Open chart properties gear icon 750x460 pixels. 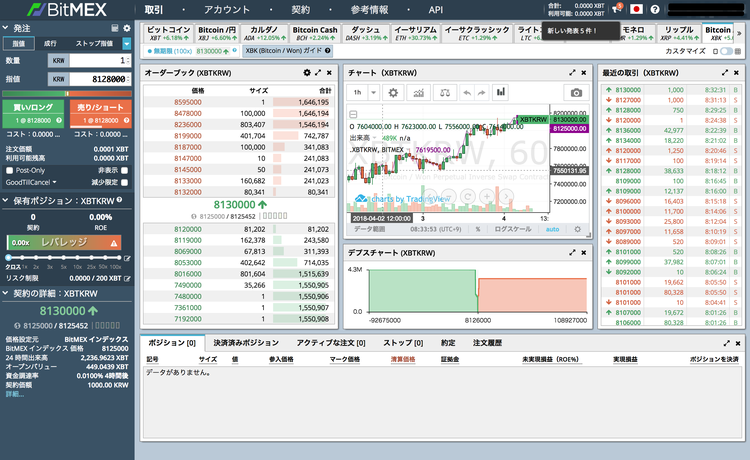393,92
